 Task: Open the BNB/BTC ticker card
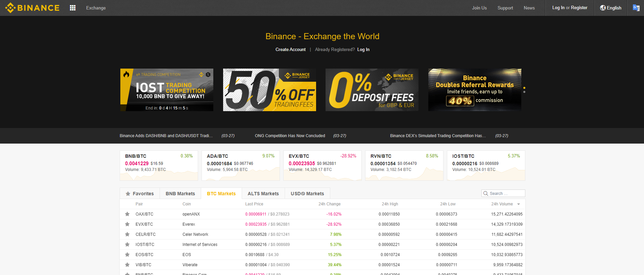coord(159,166)
